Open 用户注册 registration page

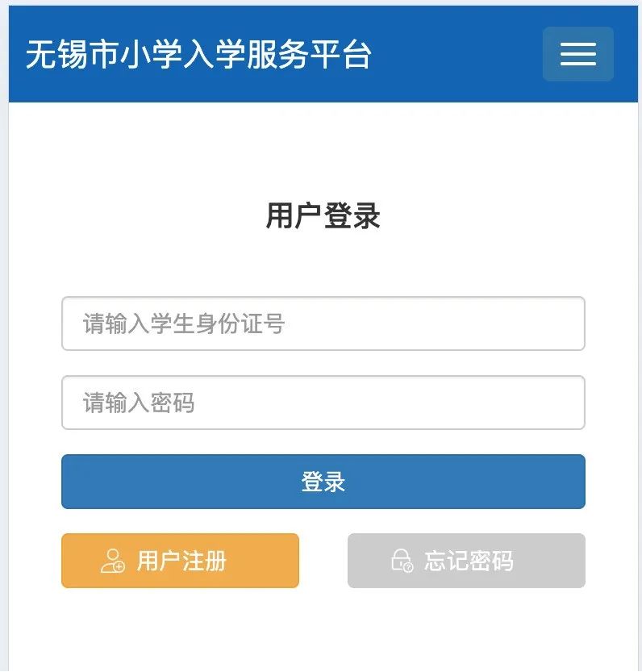click(x=180, y=561)
